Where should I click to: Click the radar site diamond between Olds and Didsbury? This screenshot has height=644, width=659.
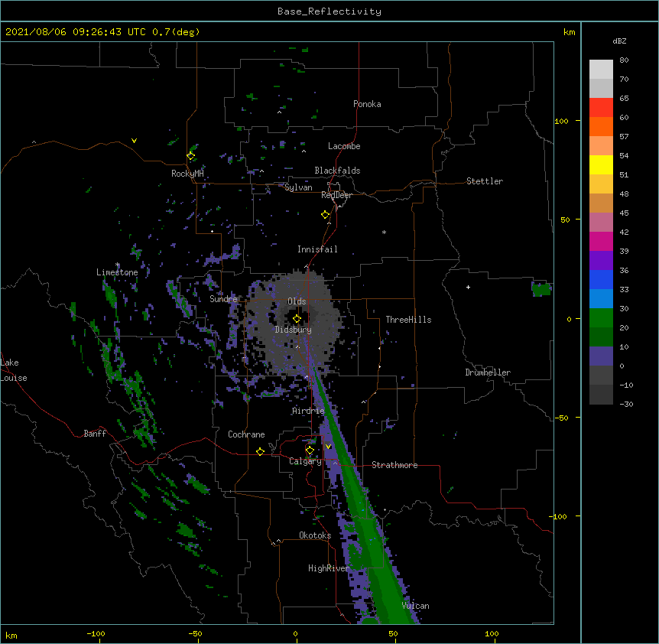[x=297, y=319]
